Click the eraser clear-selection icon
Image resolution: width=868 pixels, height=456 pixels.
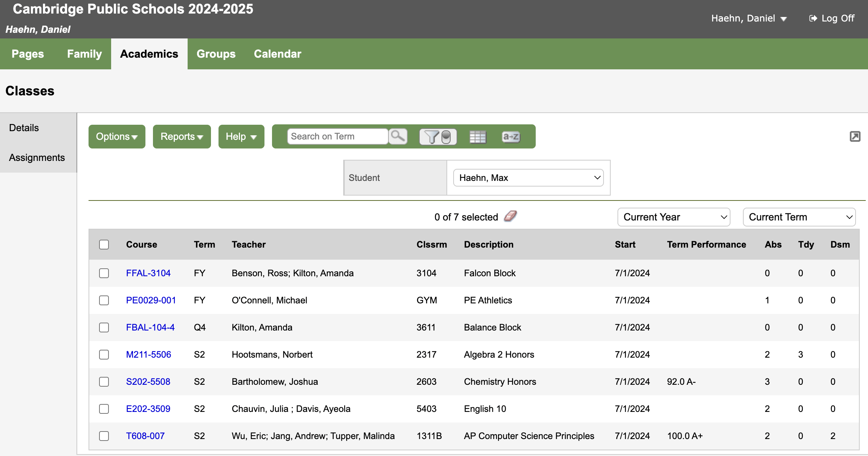pyautogui.click(x=510, y=216)
